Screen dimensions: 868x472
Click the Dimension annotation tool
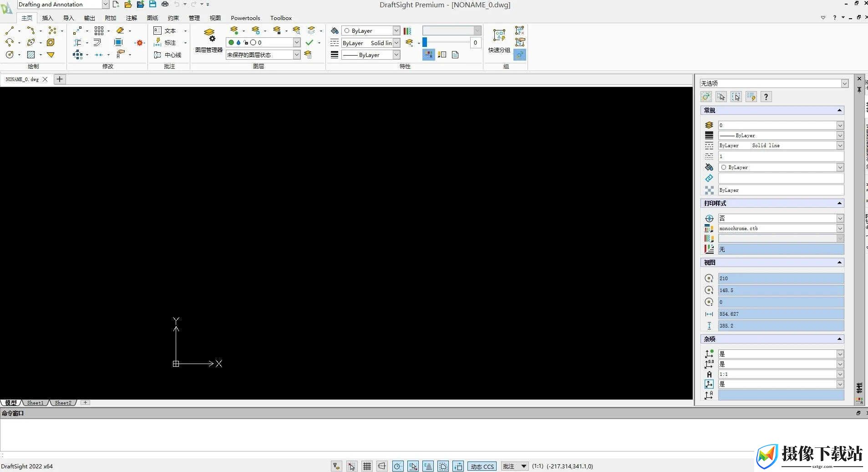pos(165,42)
